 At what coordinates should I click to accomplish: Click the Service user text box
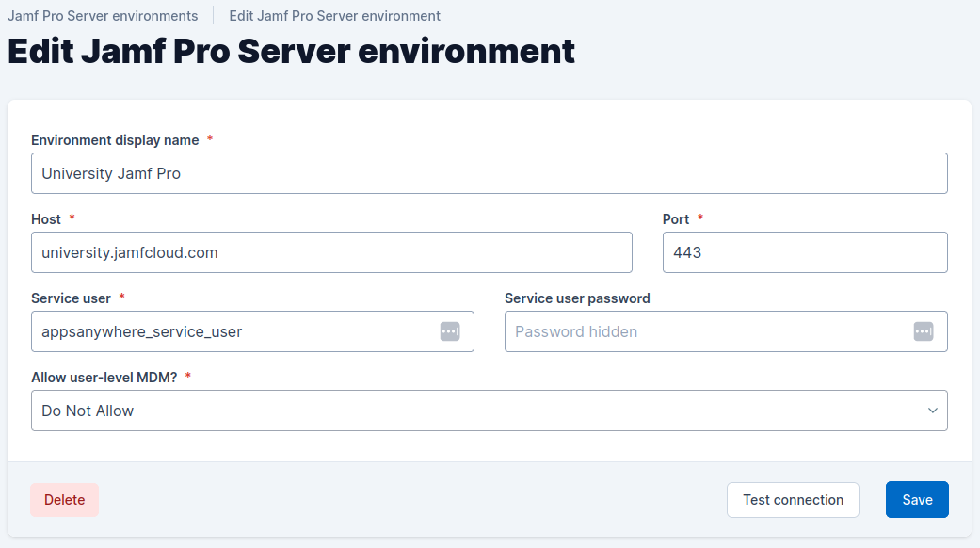(235, 331)
